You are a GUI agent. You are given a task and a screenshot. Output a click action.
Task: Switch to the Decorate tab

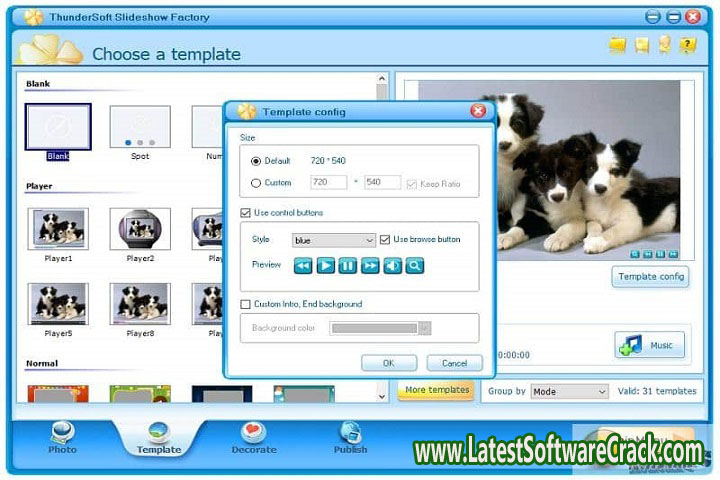point(254,438)
